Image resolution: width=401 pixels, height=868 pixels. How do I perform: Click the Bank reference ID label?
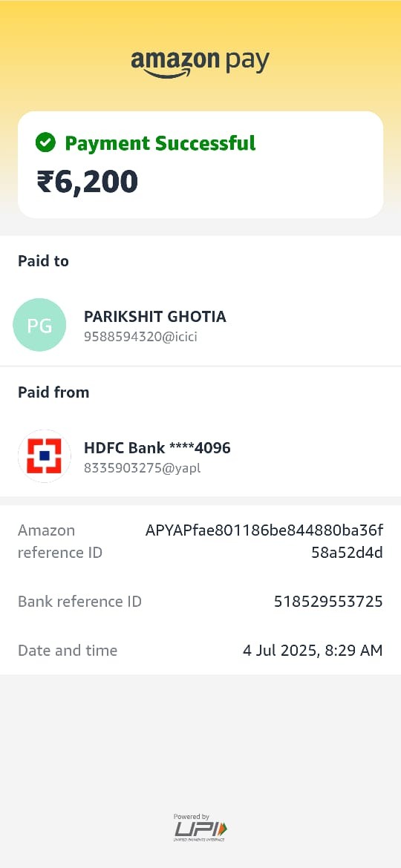[x=79, y=601]
